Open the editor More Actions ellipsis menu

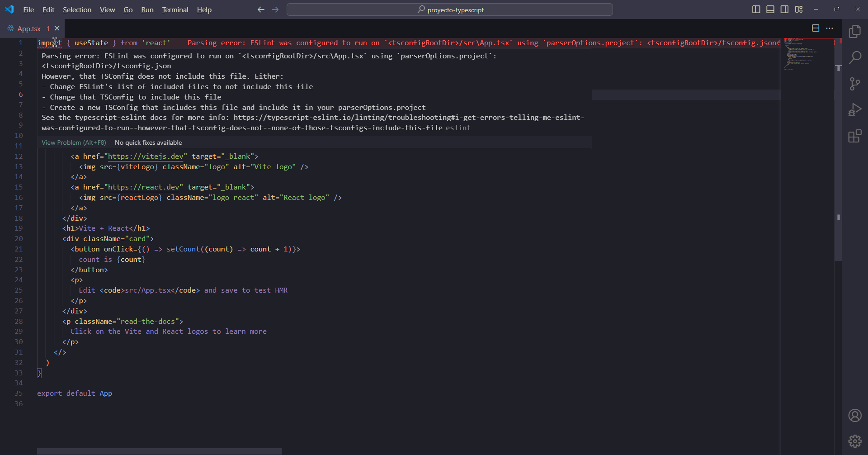(x=830, y=28)
